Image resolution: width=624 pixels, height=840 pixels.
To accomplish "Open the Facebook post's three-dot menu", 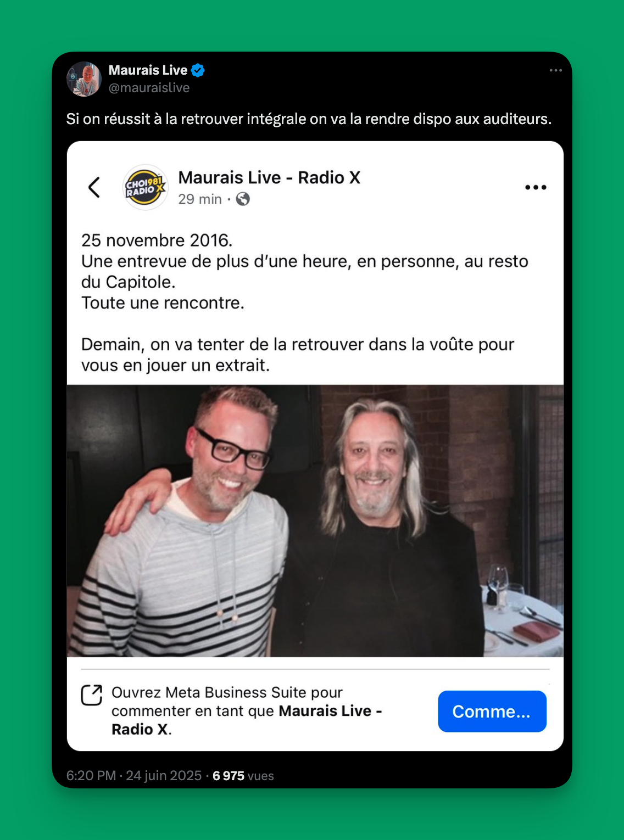I will [x=536, y=187].
